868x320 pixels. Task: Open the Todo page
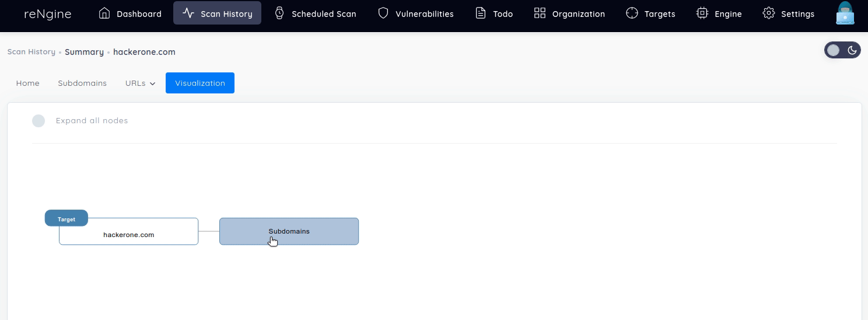coord(494,13)
